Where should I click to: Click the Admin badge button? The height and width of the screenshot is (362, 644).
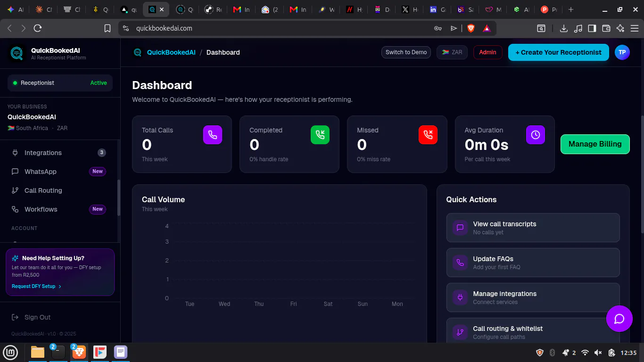click(487, 52)
